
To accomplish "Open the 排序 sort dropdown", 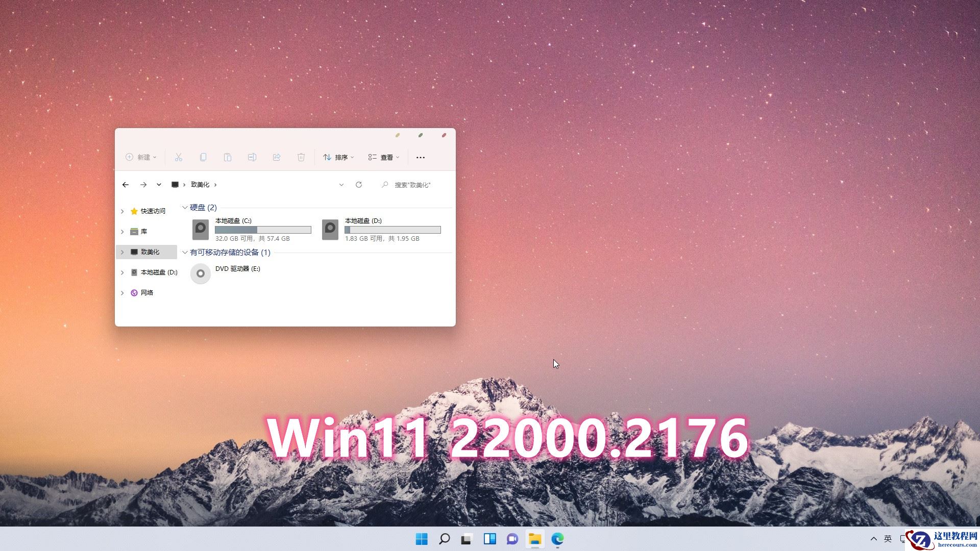I will pyautogui.click(x=338, y=157).
